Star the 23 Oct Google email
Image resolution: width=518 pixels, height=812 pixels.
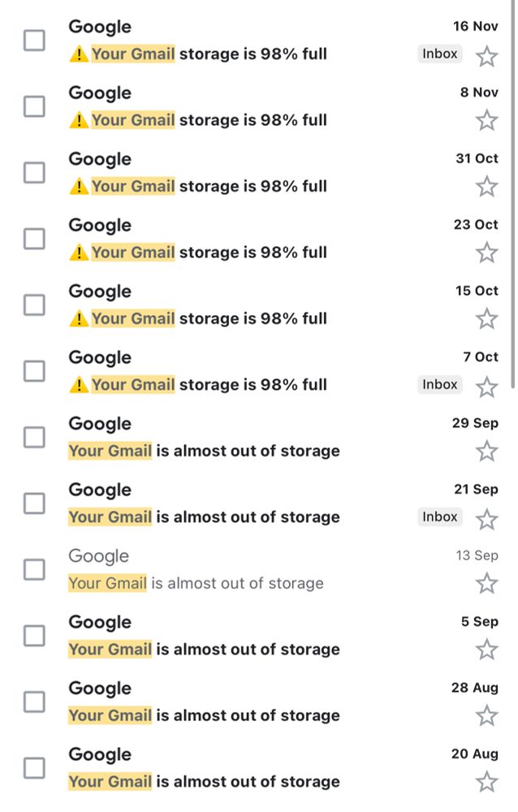click(x=486, y=253)
